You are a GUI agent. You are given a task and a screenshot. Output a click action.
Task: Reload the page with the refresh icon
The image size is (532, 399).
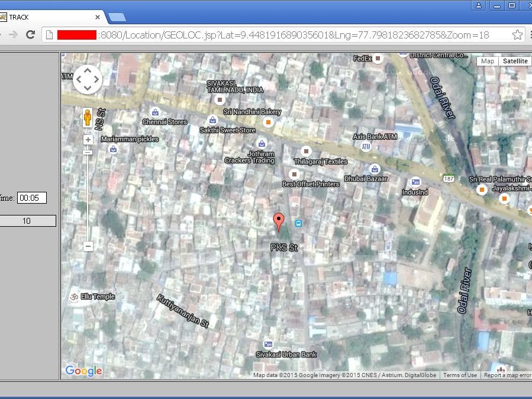[x=31, y=34]
